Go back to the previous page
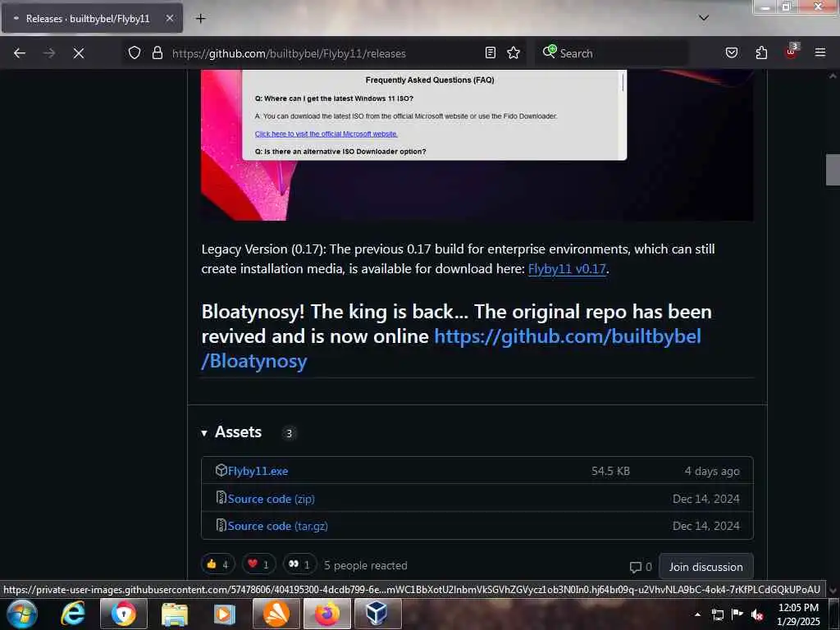This screenshot has height=630, width=840. pyautogui.click(x=20, y=53)
